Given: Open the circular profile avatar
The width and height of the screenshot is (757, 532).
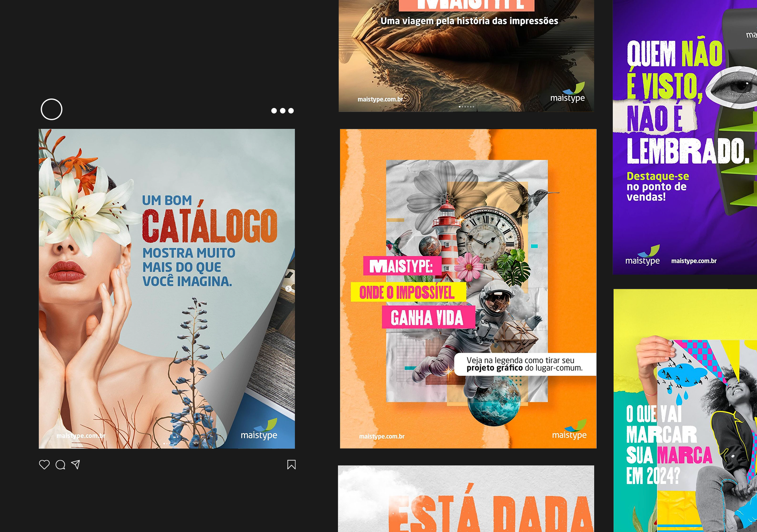Looking at the screenshot, I should point(52,109).
